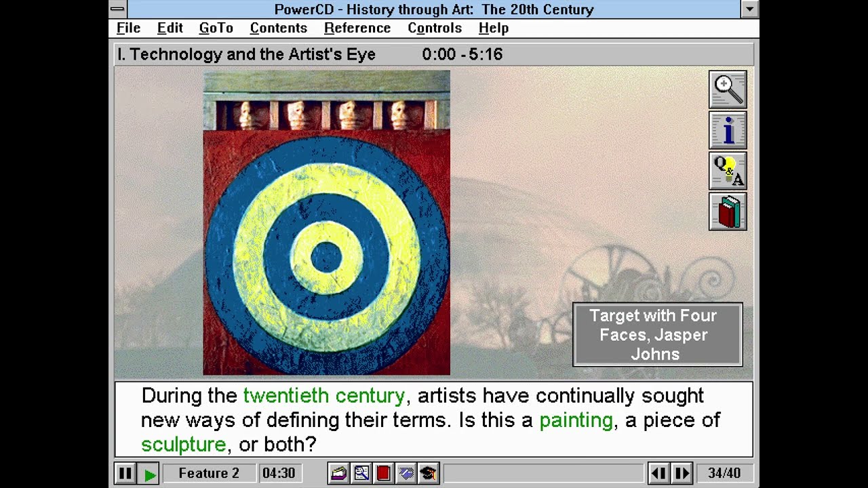The width and height of the screenshot is (868, 488).
Task: Open the Q&A icon
Action: [728, 171]
